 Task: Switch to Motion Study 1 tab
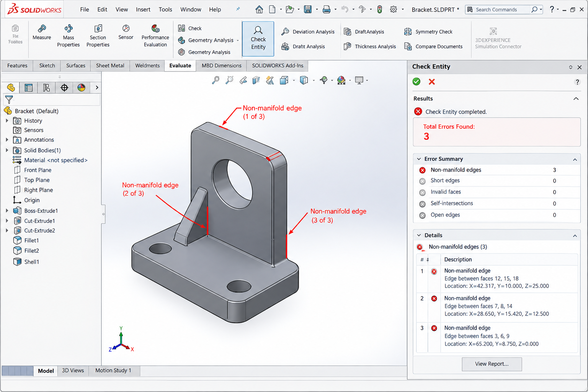click(113, 371)
